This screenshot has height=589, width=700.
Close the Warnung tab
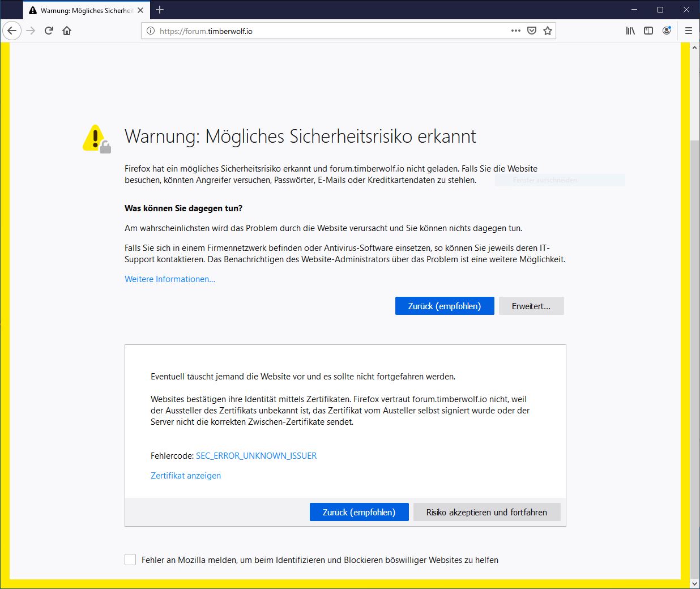point(140,10)
